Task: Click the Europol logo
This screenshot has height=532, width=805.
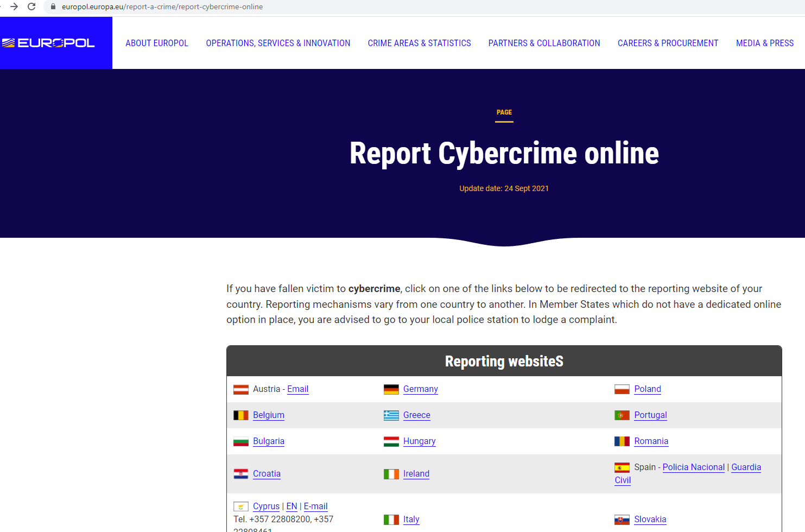Action: pyautogui.click(x=48, y=43)
